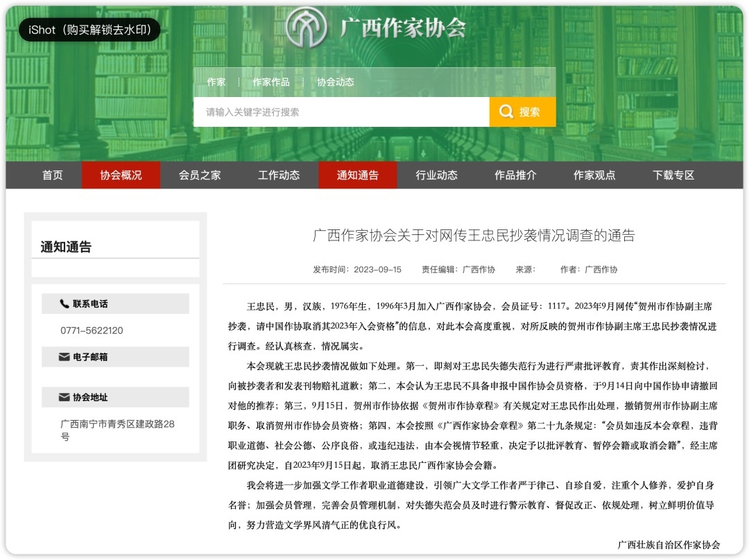Select the 协会动态 search category
Screen dimensions: 749x560
point(336,82)
